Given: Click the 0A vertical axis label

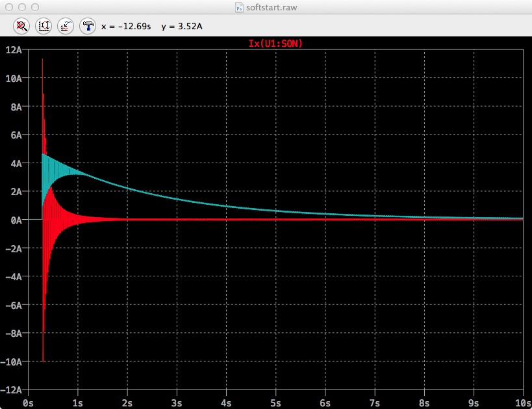Looking at the screenshot, I should (16, 220).
